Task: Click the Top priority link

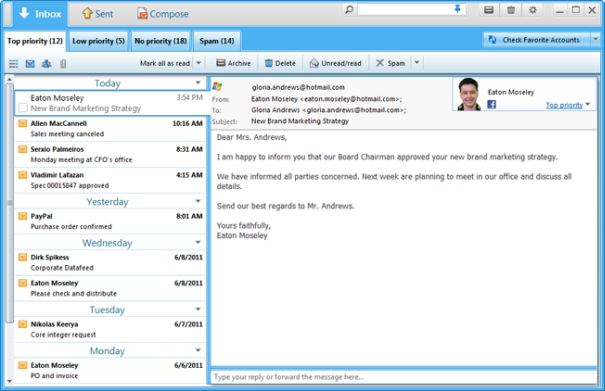Action: pos(564,105)
